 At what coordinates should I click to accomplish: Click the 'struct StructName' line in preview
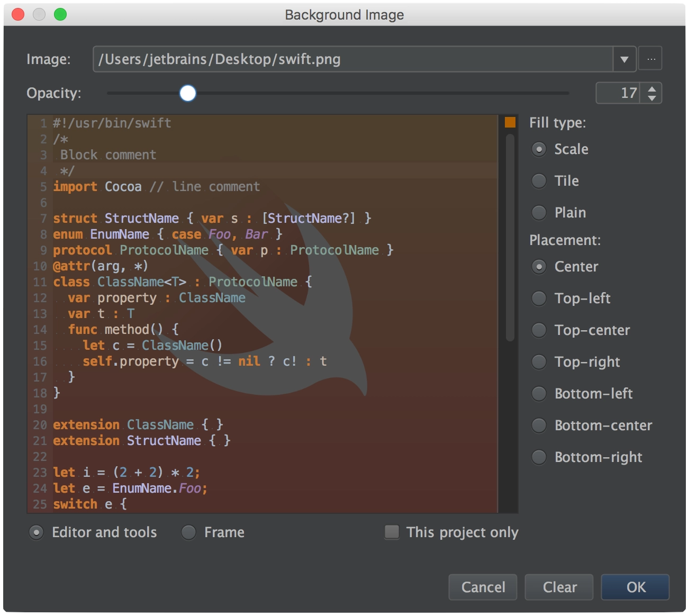212,219
